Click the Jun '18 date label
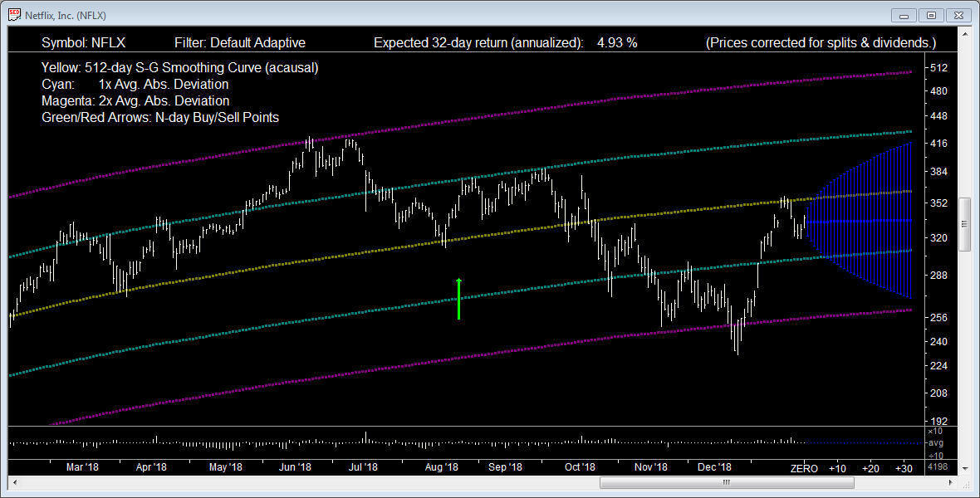 (295, 467)
